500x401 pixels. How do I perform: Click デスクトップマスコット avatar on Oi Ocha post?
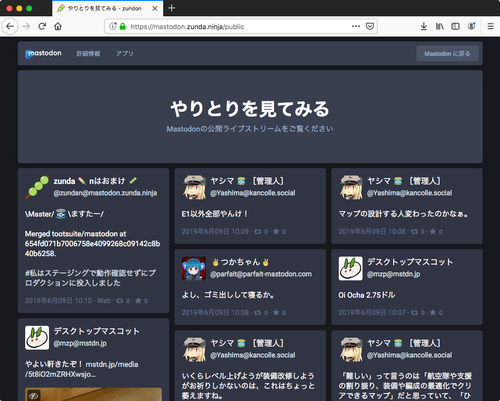351,269
